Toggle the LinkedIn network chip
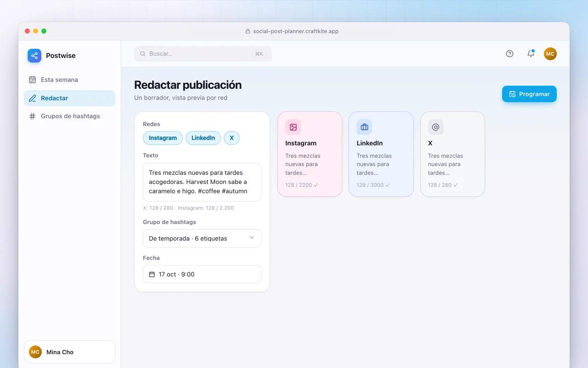The image size is (588, 368). [x=203, y=138]
